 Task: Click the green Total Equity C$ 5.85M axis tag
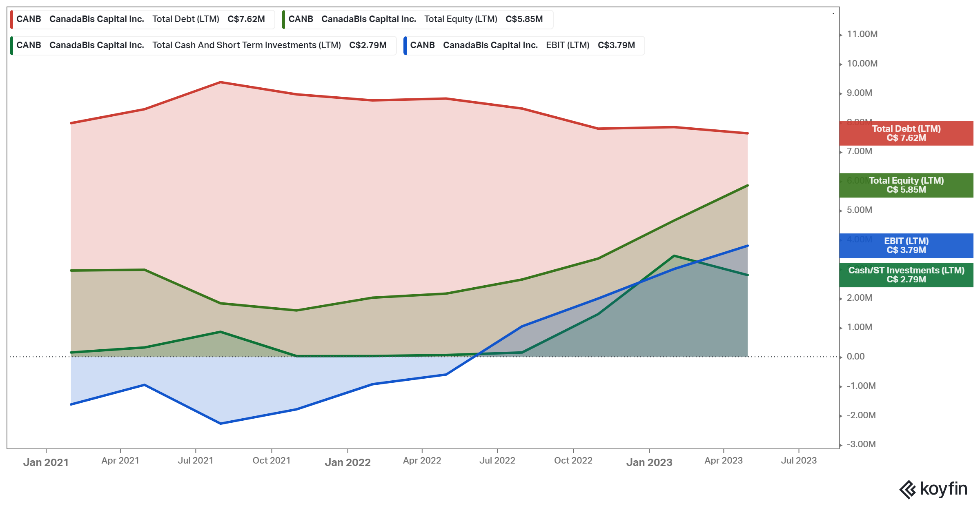pyautogui.click(x=906, y=185)
